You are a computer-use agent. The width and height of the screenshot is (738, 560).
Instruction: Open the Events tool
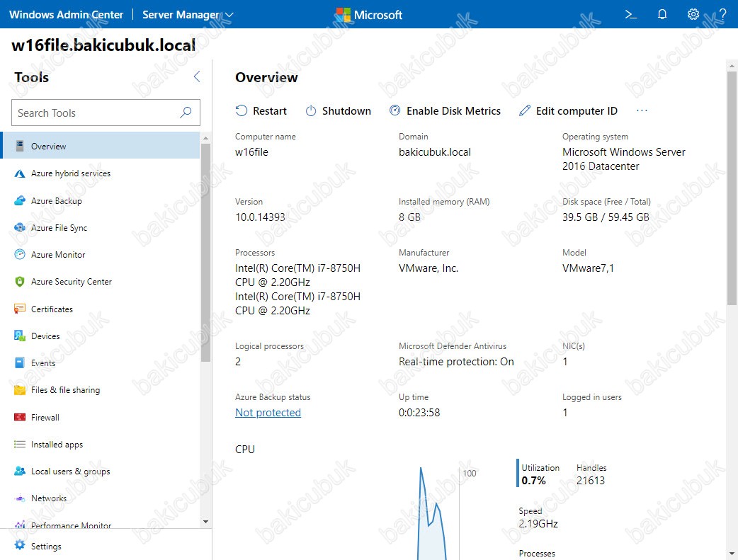[x=101, y=362]
